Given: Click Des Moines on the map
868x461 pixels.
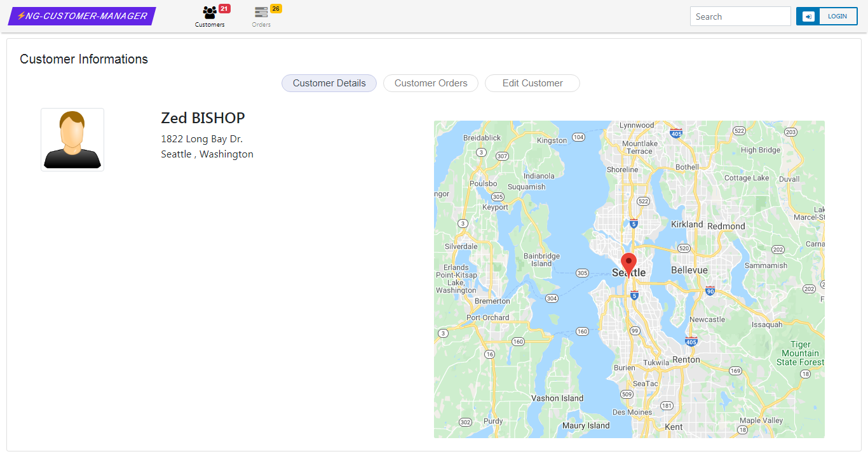Looking at the screenshot, I should [x=631, y=412].
